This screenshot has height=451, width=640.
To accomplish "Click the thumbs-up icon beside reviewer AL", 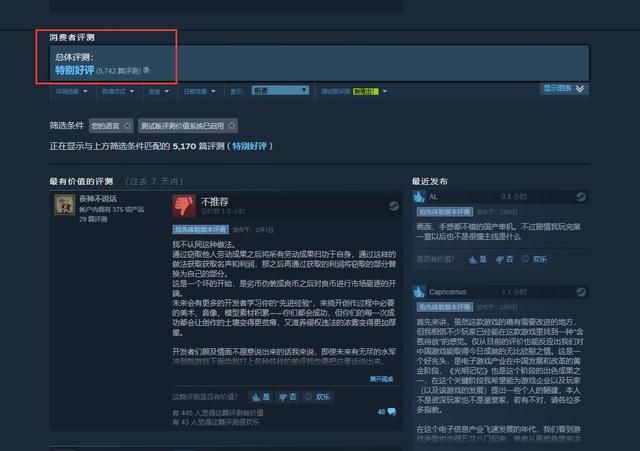I will [419, 197].
